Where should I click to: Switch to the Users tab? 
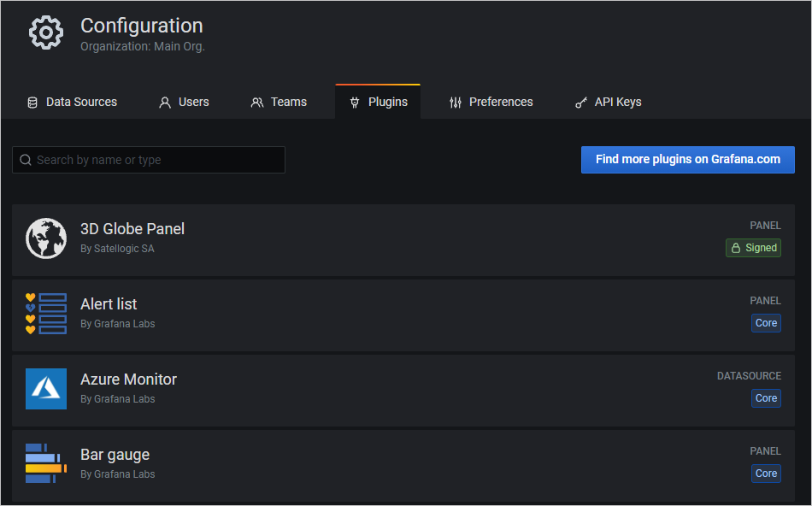click(184, 102)
